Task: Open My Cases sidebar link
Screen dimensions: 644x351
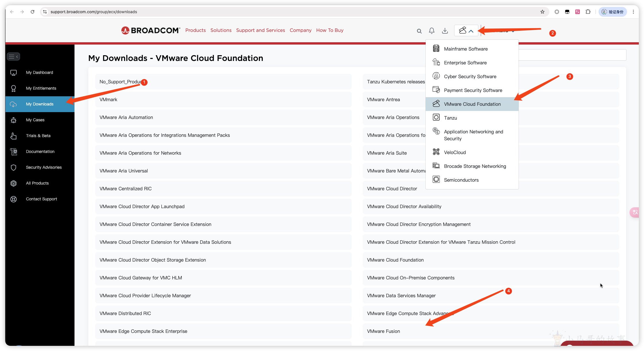Action: (40, 120)
